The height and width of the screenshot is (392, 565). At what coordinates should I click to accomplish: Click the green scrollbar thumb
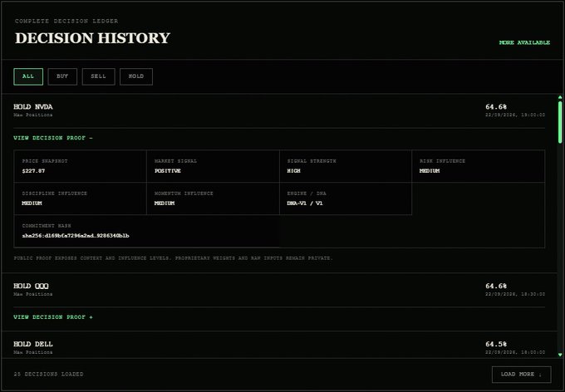coord(560,122)
